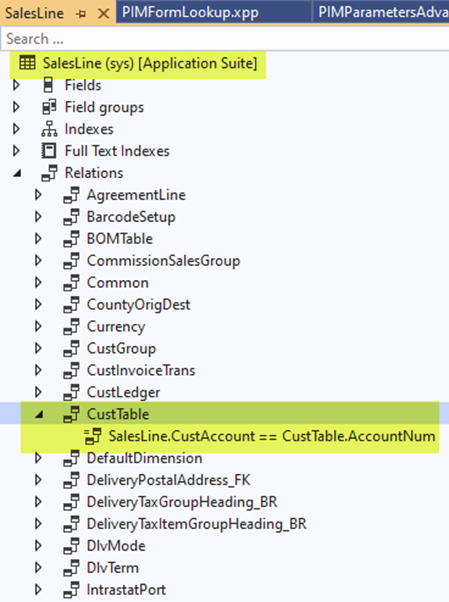449x602 pixels.
Task: Click the Full Text Indexes icon
Action: point(49,151)
